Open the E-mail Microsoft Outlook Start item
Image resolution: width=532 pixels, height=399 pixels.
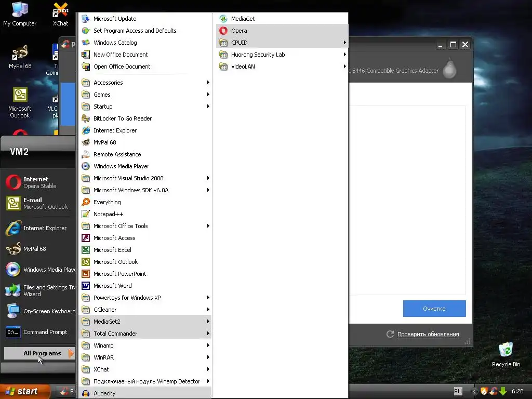click(x=40, y=203)
